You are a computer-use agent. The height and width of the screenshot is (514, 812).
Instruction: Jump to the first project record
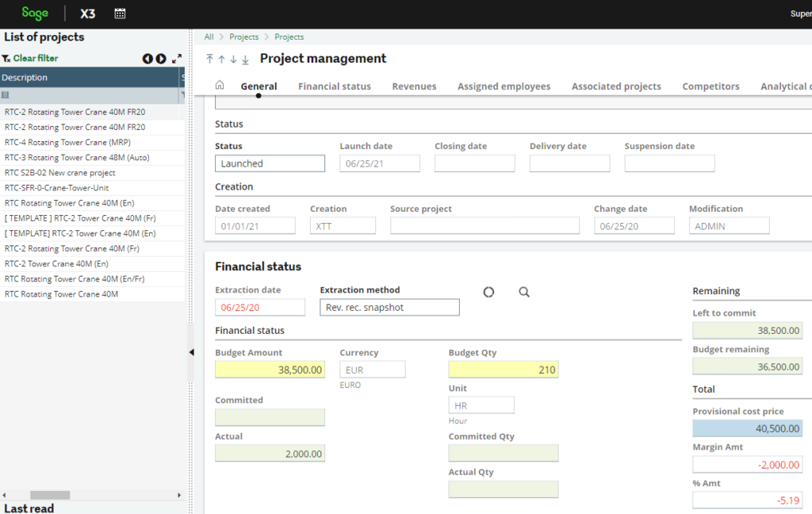[209, 59]
